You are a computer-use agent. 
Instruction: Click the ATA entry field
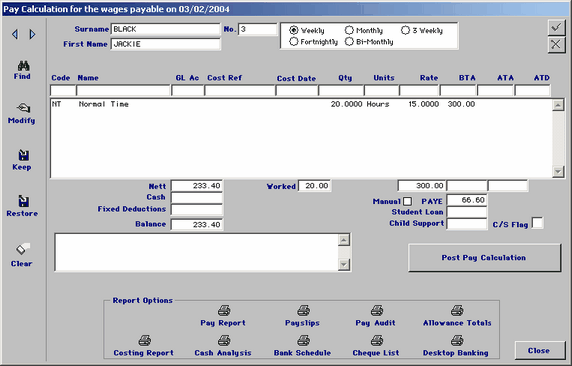coord(495,90)
